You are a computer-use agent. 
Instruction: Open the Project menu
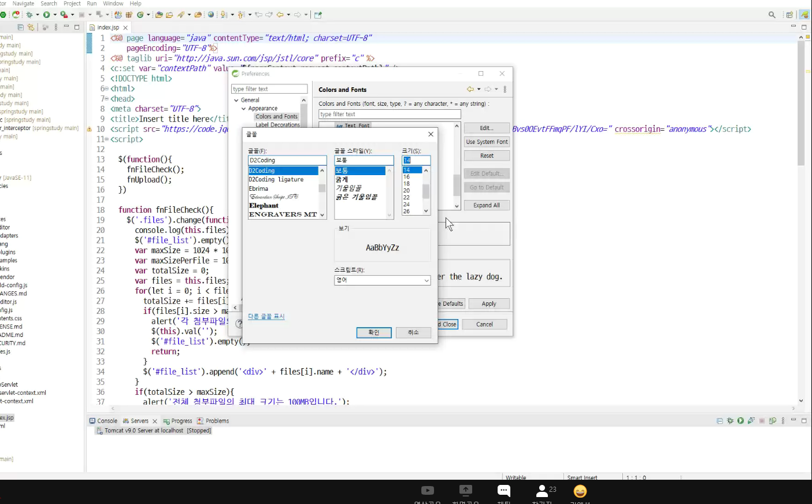(x=72, y=3)
